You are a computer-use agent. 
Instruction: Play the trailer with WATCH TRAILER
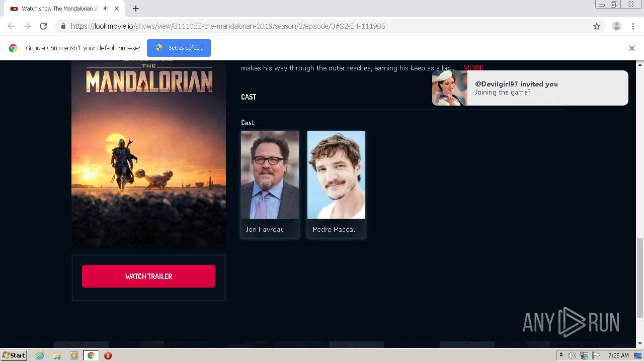click(148, 276)
